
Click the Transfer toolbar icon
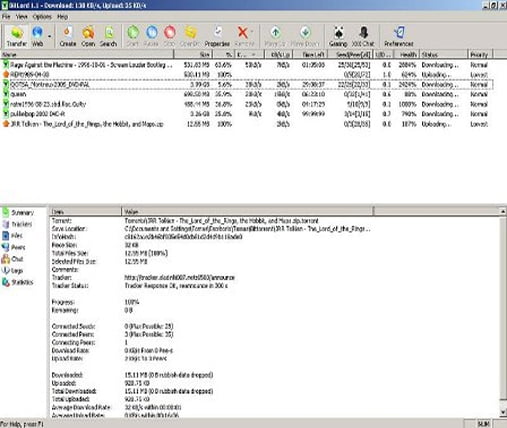point(17,37)
